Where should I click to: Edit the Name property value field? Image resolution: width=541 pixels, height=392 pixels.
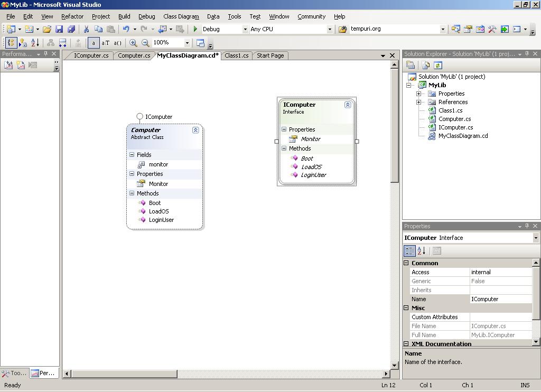(x=501, y=299)
